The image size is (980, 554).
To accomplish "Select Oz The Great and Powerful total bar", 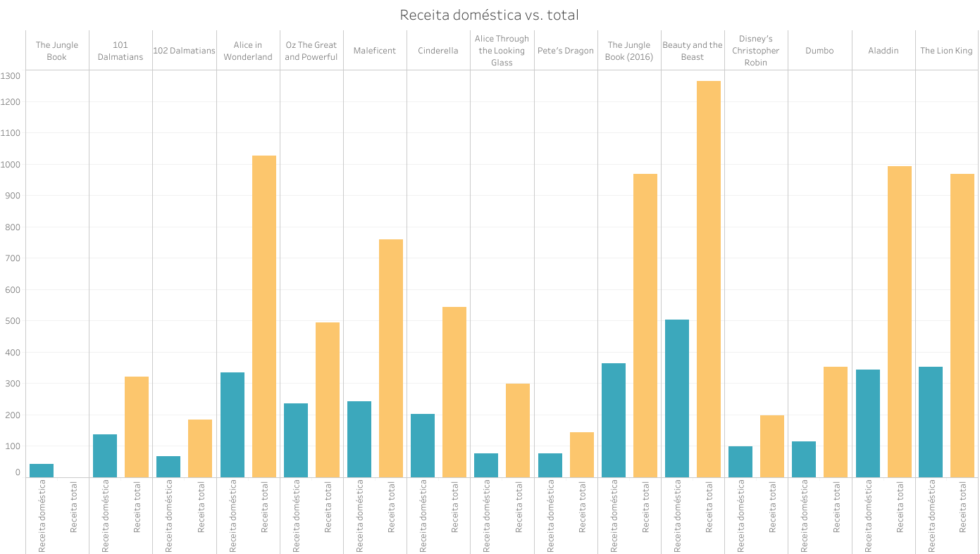I will [328, 400].
